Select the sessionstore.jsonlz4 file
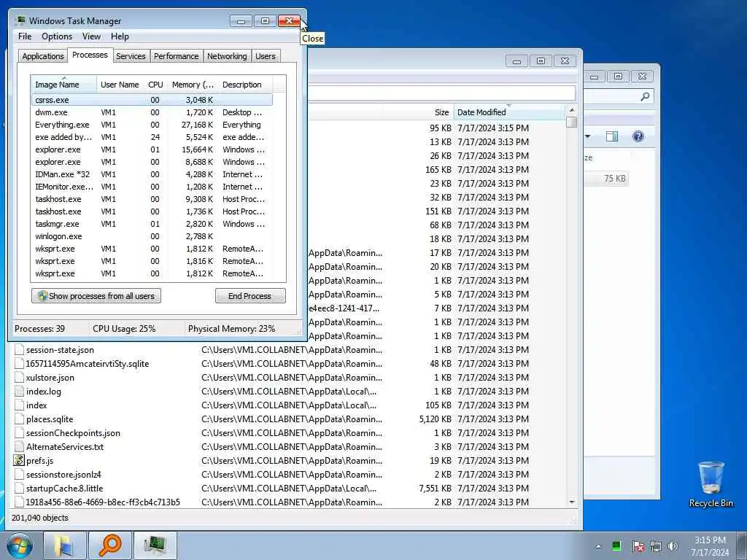 pyautogui.click(x=287, y=474)
